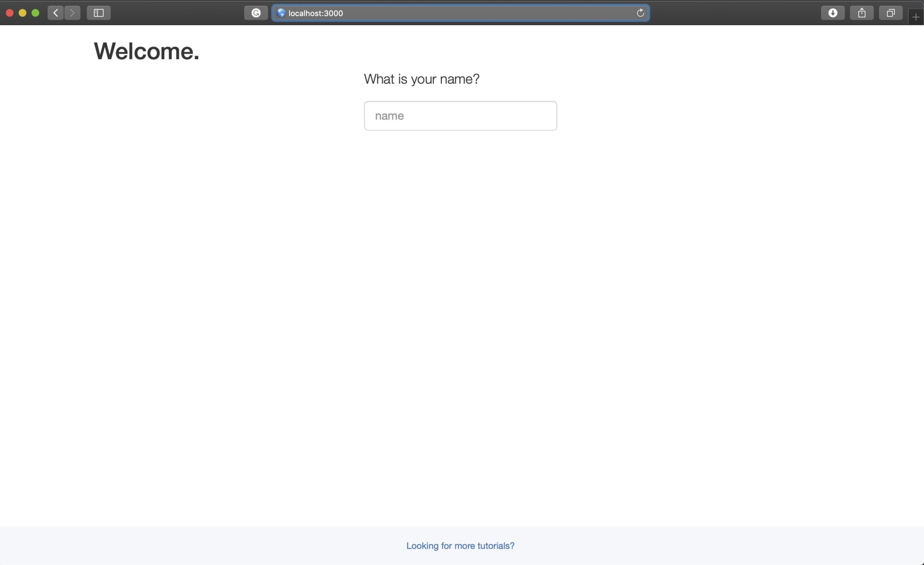Go back to the previous page
Screen dimensions: 924x565
(x=55, y=13)
